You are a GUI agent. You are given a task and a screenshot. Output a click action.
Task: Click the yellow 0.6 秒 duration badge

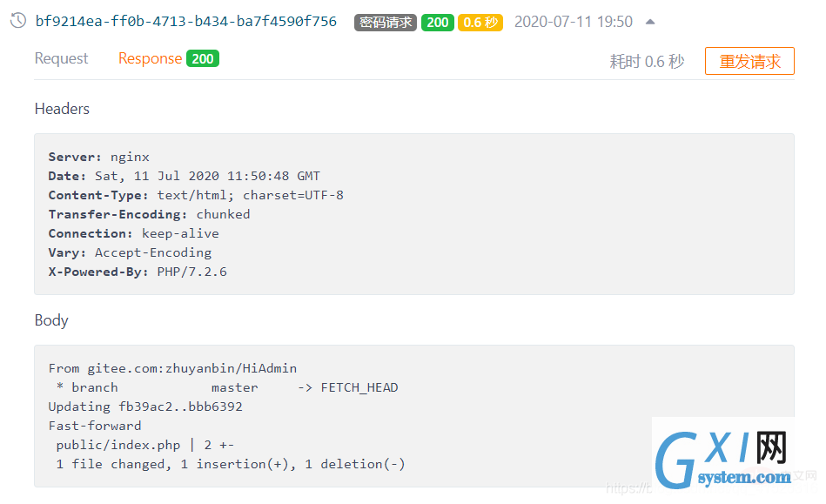tap(480, 22)
